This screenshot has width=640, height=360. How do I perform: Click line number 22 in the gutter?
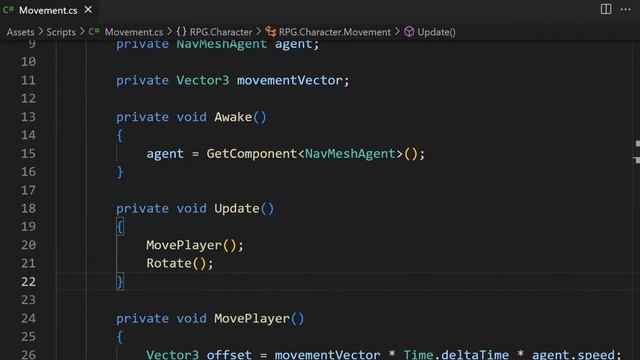(28, 282)
